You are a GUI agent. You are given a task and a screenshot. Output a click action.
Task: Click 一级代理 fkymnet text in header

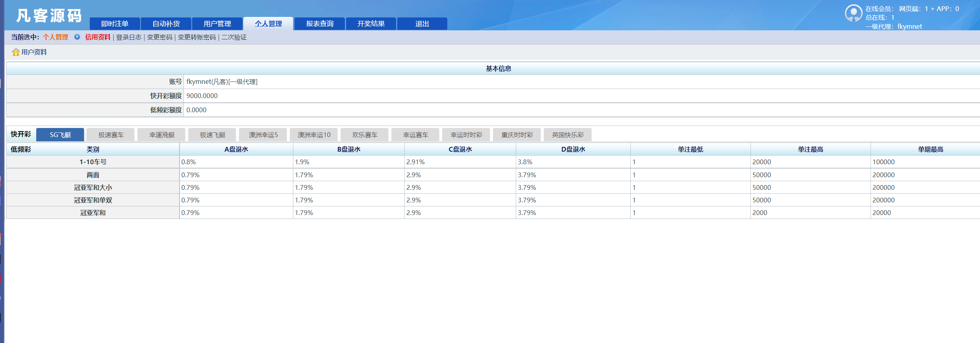[894, 26]
